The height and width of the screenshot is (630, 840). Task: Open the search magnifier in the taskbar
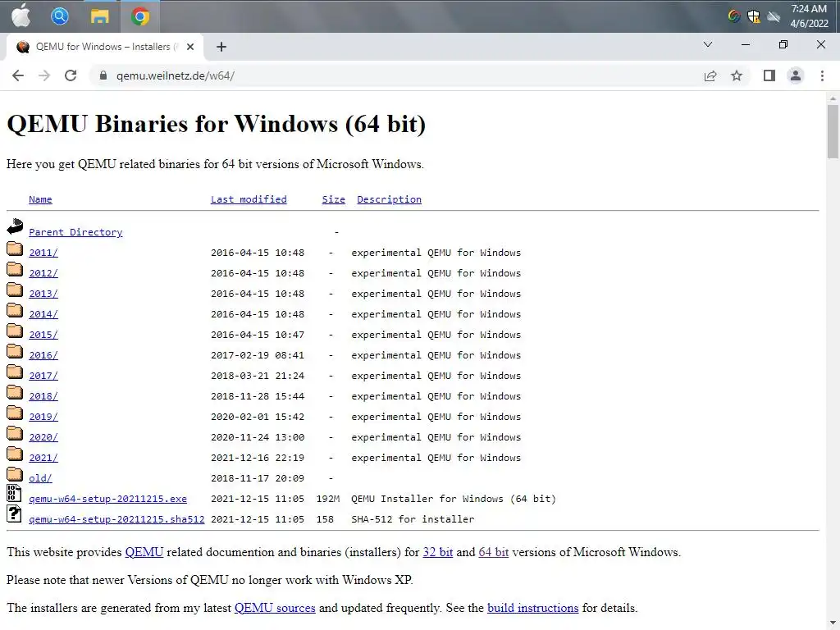point(59,16)
